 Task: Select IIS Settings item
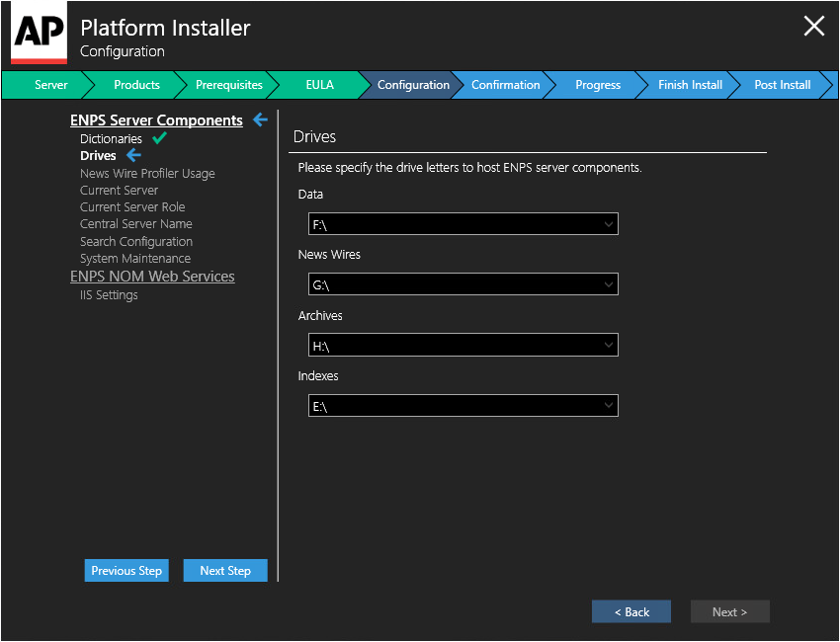(x=109, y=295)
